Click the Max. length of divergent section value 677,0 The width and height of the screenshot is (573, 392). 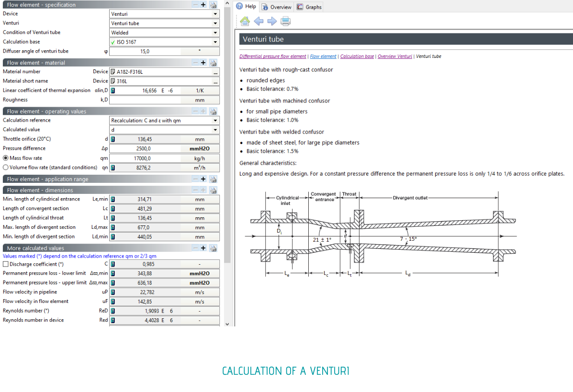coord(145,228)
